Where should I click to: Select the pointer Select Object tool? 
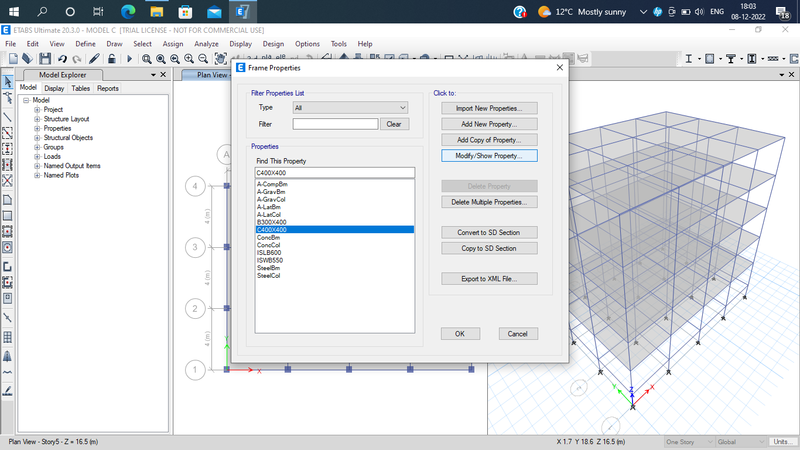[8, 82]
